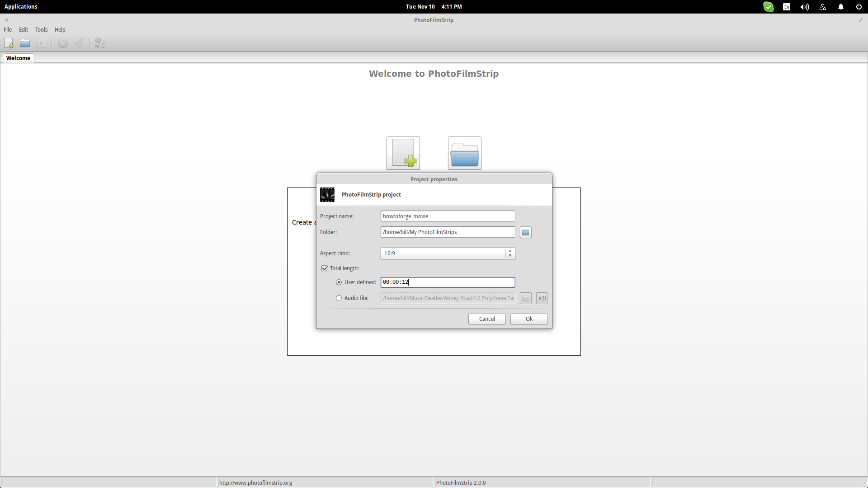868x488 pixels.
Task: Click the Save project toolbar icon
Action: tap(41, 43)
